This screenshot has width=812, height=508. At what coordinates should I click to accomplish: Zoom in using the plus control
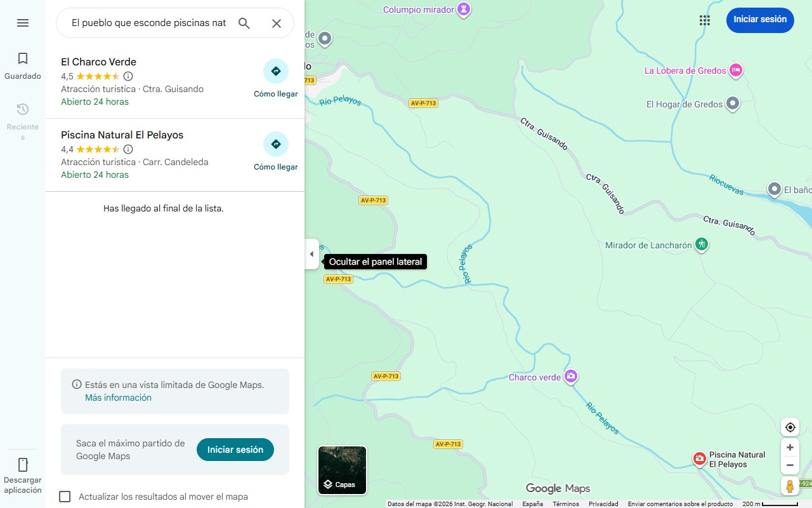pos(790,447)
